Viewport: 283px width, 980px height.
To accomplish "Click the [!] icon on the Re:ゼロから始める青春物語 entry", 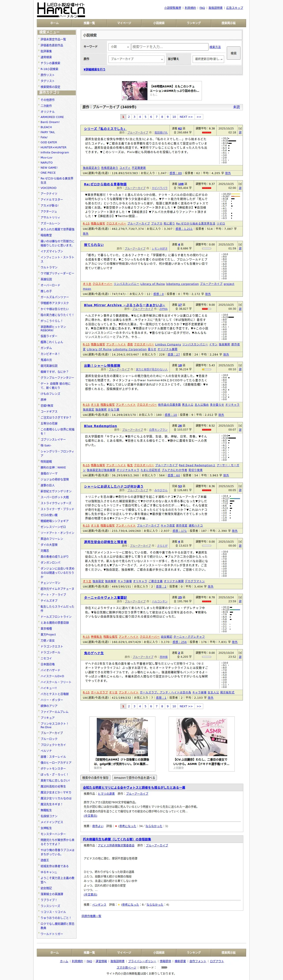I will pyautogui.click(x=240, y=184).
